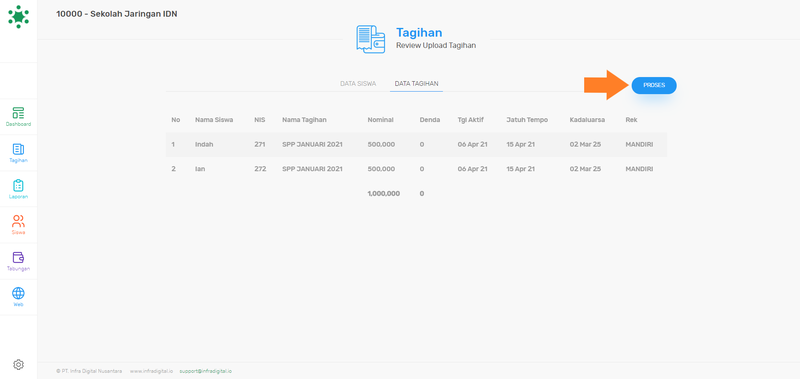The image size is (800, 379).
Task: Click the green star logo in the sidebar
Action: pyautogui.click(x=18, y=17)
